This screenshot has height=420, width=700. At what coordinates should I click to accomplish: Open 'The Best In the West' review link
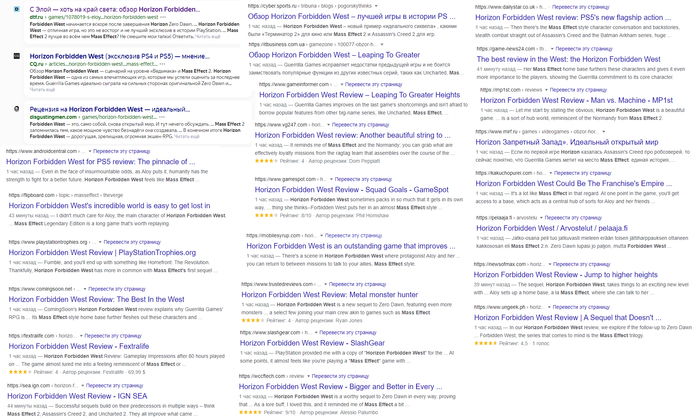tap(96, 299)
